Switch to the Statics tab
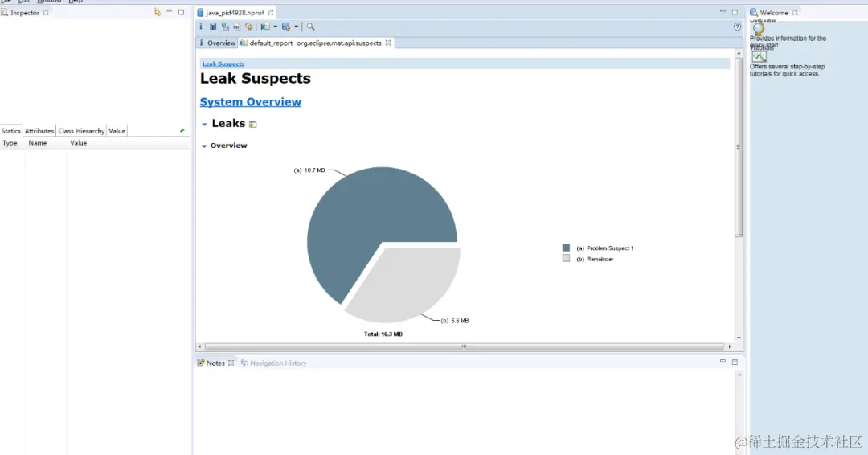This screenshot has width=868, height=455. click(x=11, y=131)
